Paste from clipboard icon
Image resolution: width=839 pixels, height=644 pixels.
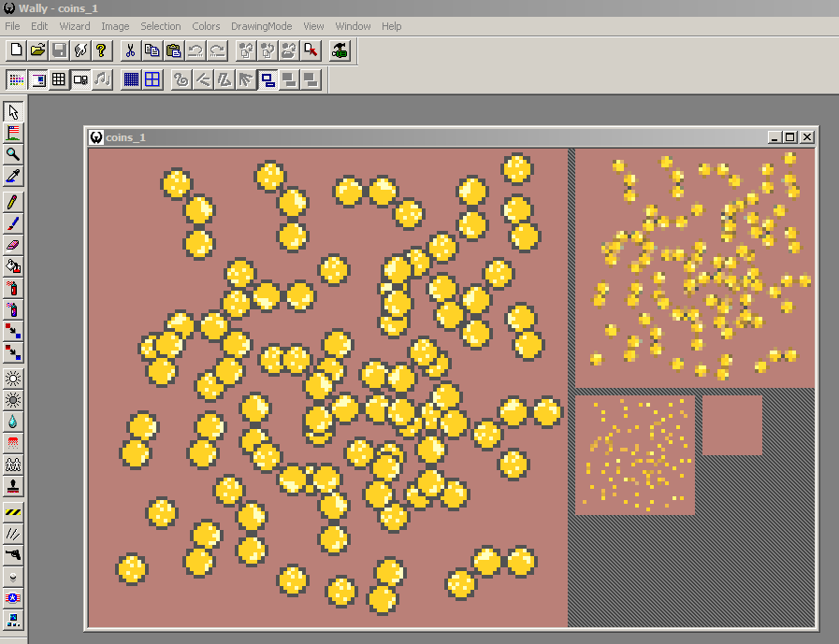coord(173,50)
